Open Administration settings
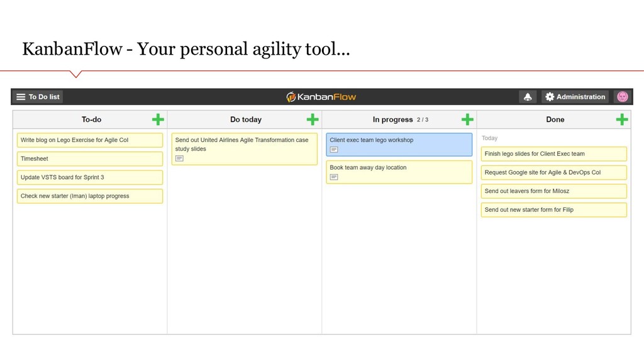The height and width of the screenshot is (362, 644). 575,97
